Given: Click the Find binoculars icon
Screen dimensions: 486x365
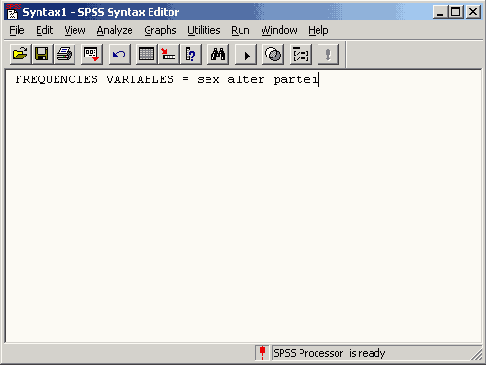Looking at the screenshot, I should 218,54.
